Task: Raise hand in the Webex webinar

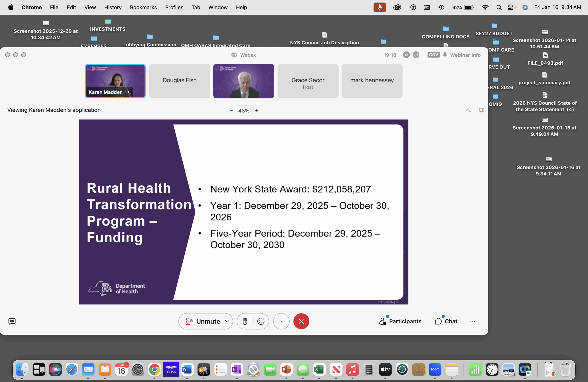Action: click(245, 321)
